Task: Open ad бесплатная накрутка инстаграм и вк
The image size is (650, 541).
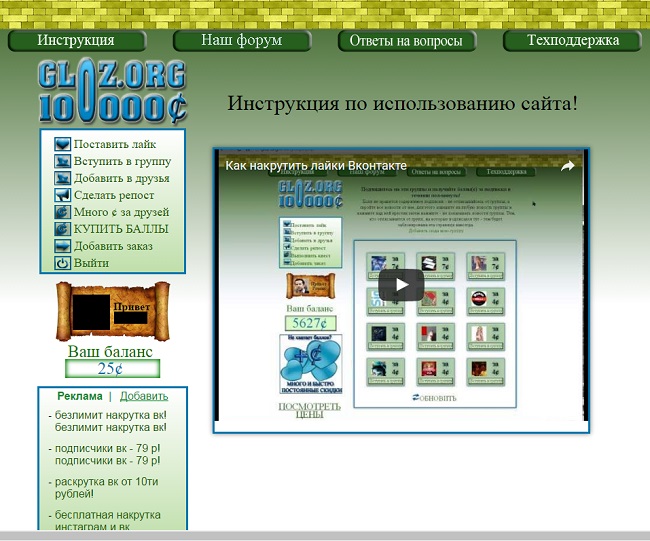Action: point(108,521)
